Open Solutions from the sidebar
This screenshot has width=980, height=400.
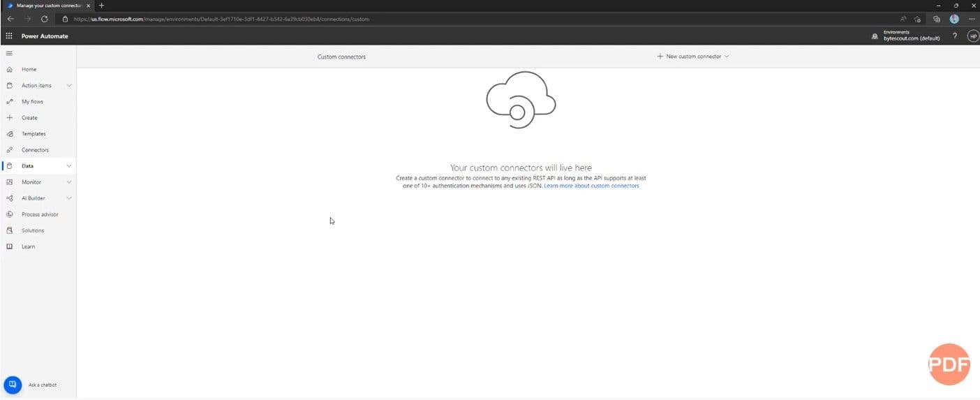pos(32,230)
